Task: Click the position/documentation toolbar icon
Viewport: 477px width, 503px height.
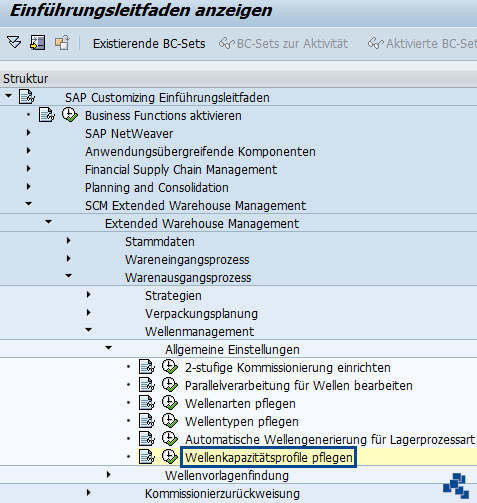Action: 37,43
